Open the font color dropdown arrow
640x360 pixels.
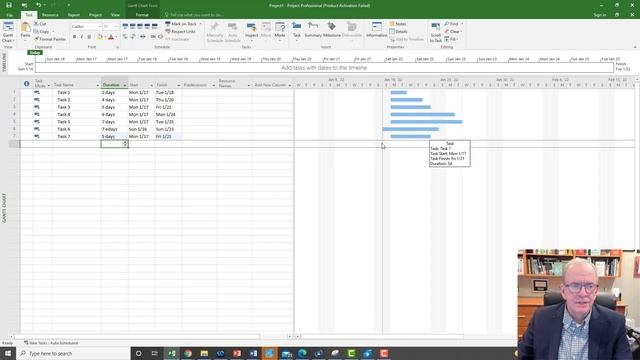pos(116,37)
